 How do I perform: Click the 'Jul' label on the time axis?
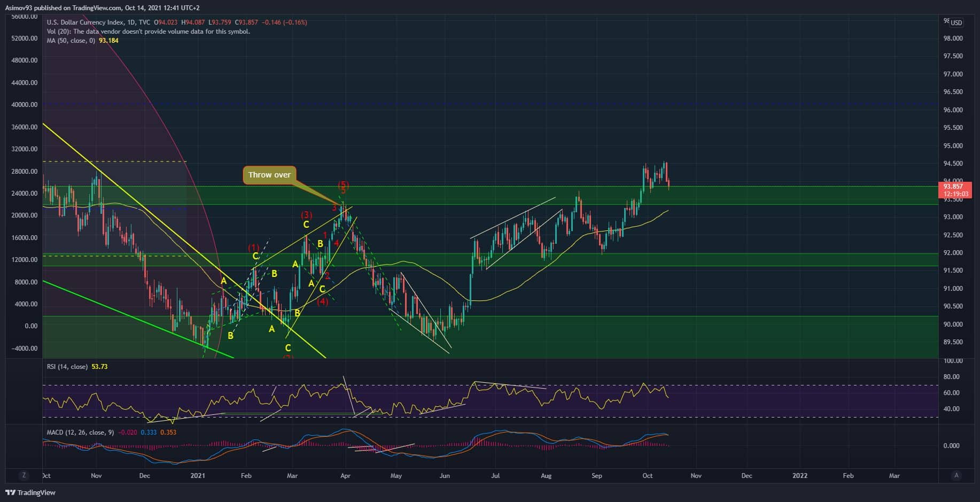[x=495, y=476]
